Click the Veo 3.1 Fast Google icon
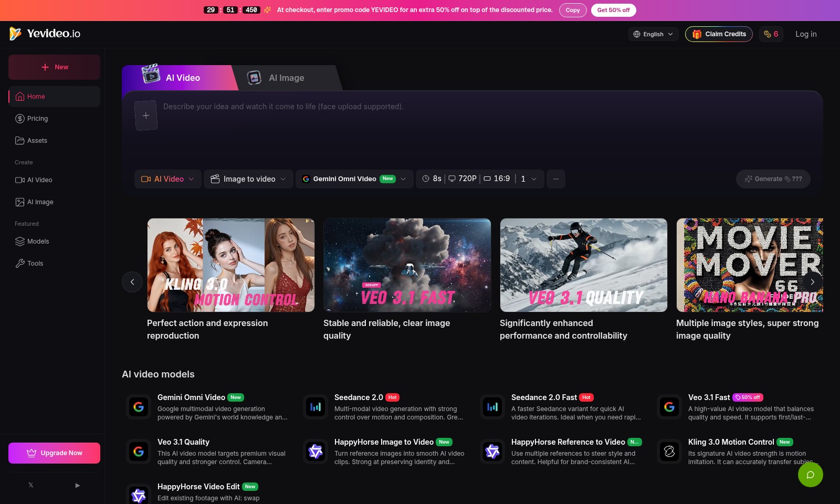Screen dimensions: 840x504 669,407
